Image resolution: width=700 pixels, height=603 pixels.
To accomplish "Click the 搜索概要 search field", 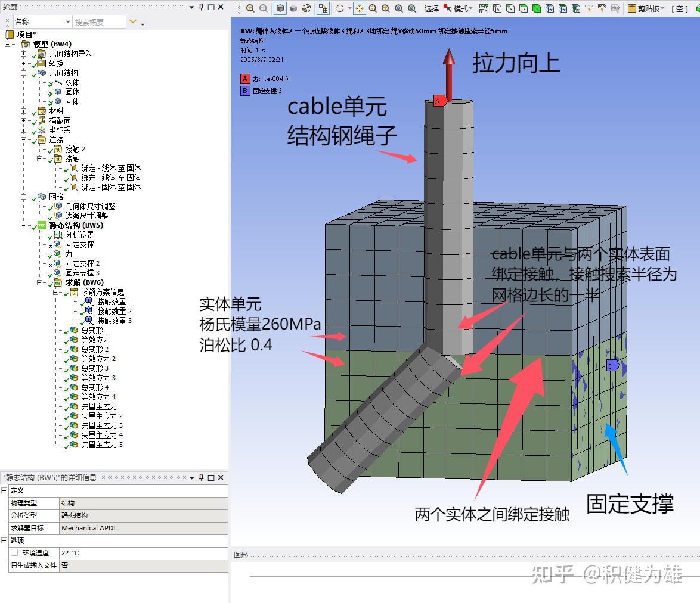I will click(x=99, y=22).
